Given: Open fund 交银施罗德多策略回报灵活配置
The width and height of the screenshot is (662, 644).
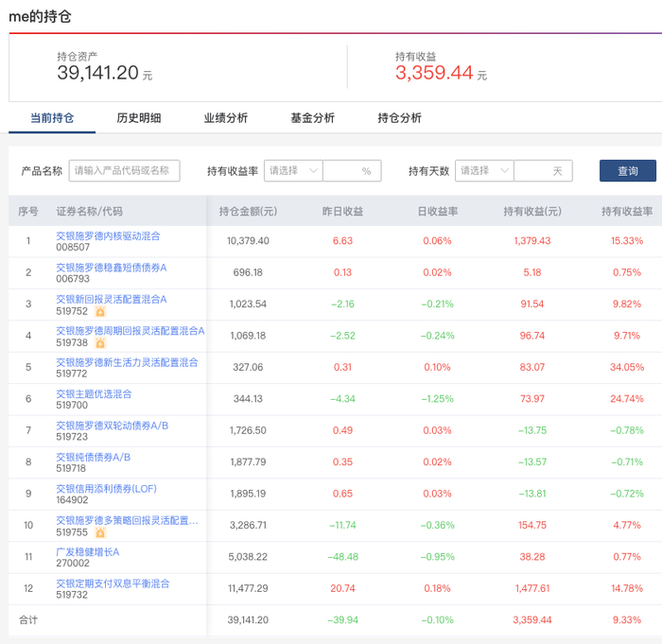Looking at the screenshot, I should point(127,520).
